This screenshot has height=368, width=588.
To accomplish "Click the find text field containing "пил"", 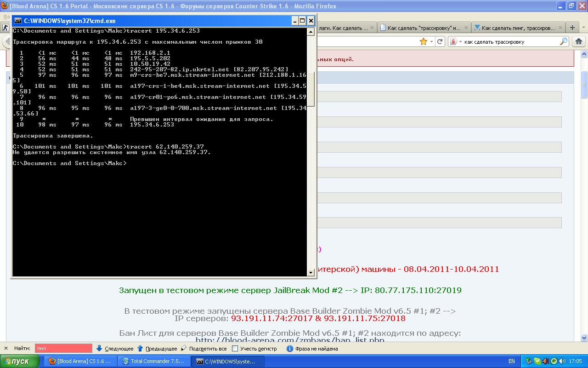I will (63, 348).
